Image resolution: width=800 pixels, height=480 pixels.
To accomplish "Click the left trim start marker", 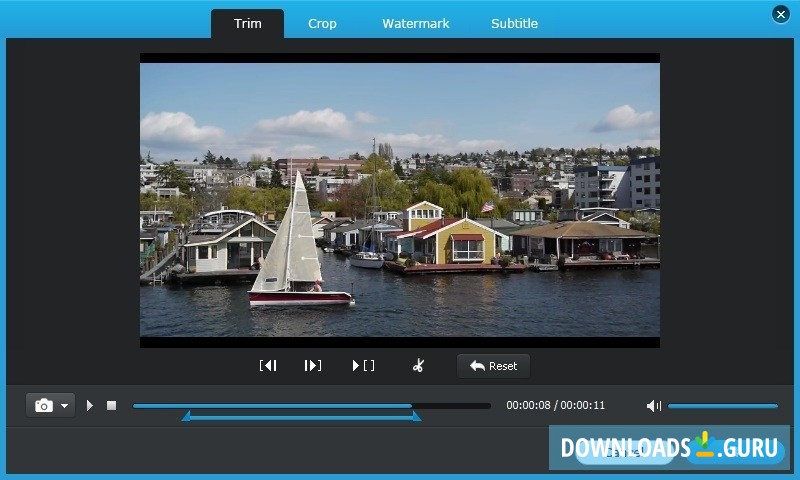I will (187, 416).
